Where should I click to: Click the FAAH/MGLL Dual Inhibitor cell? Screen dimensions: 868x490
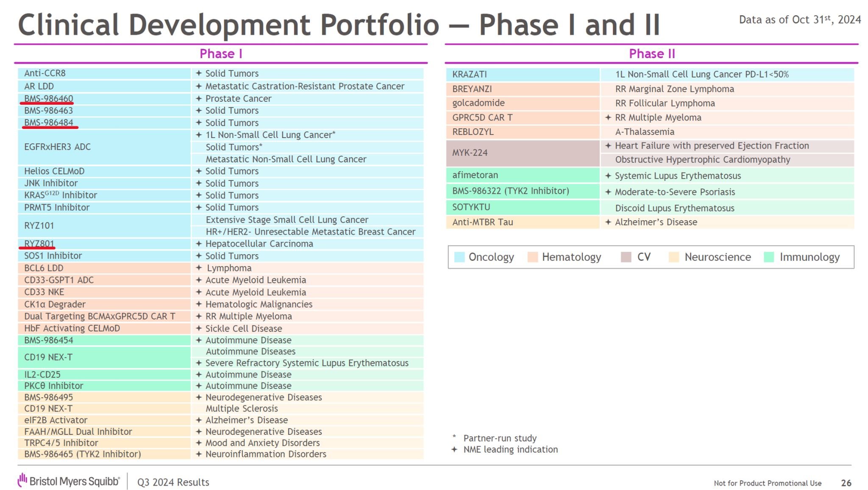point(104,431)
